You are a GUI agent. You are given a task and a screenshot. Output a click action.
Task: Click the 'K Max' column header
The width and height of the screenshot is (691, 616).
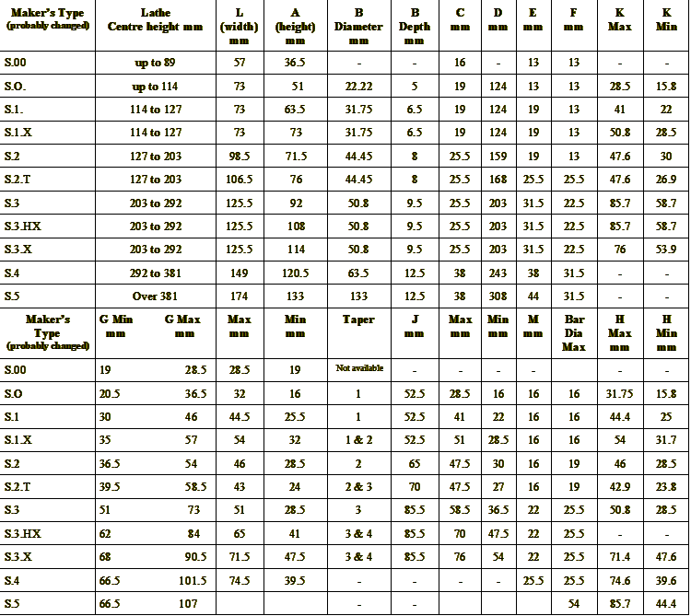(x=620, y=20)
